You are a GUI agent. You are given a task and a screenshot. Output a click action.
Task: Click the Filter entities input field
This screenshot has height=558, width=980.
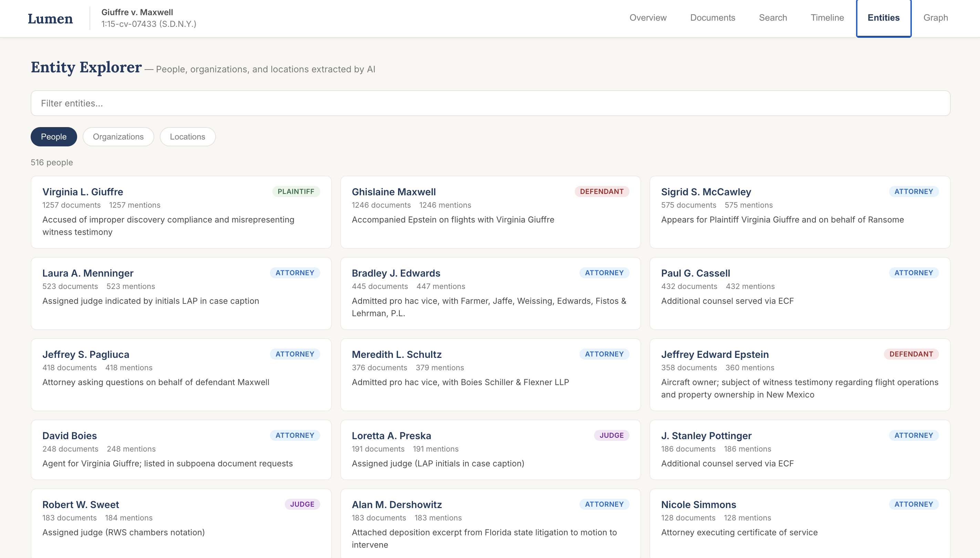pos(490,103)
